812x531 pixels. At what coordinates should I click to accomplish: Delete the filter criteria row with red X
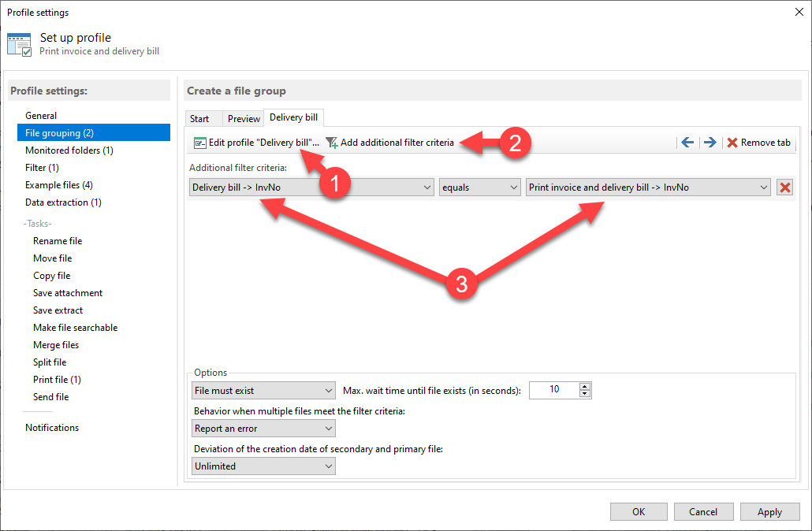click(784, 188)
